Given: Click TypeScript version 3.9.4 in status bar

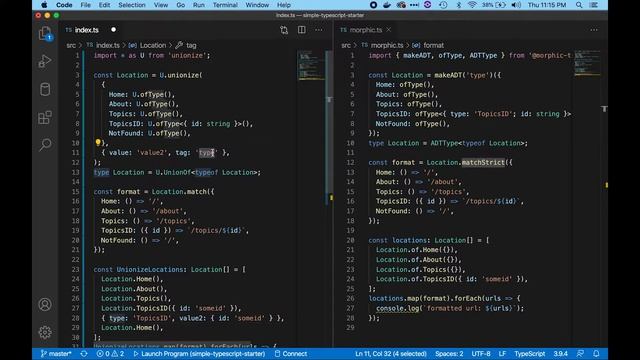Looking at the screenshot, I should [560, 354].
